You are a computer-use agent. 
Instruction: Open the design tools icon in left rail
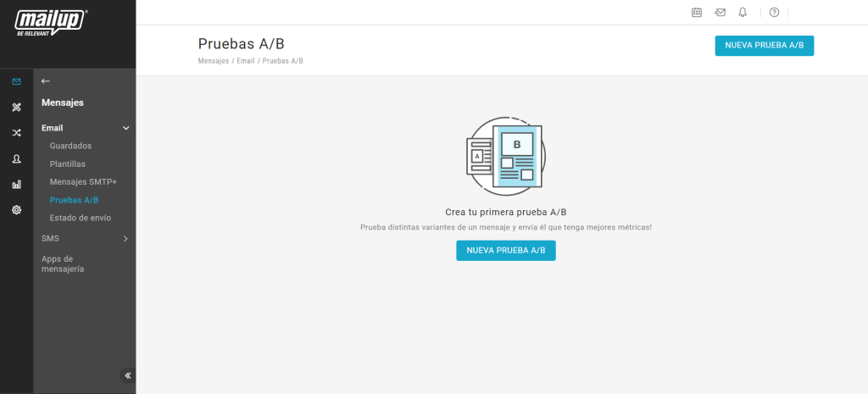16,108
